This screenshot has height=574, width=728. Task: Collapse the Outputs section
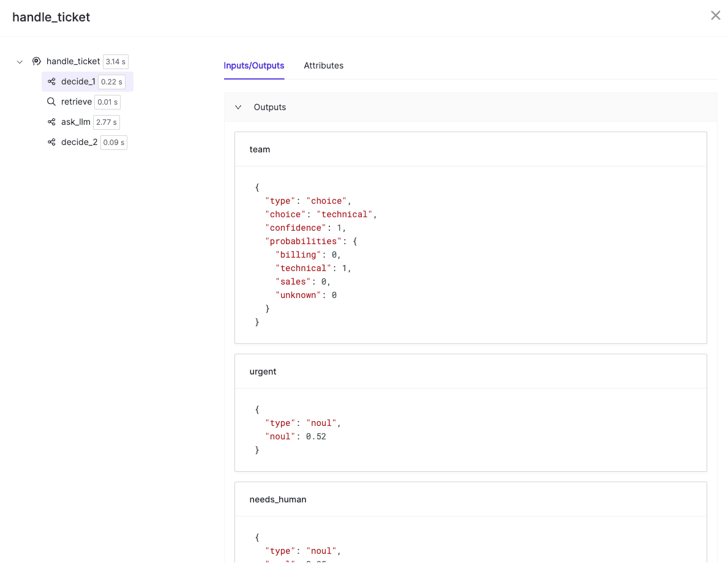[238, 107]
